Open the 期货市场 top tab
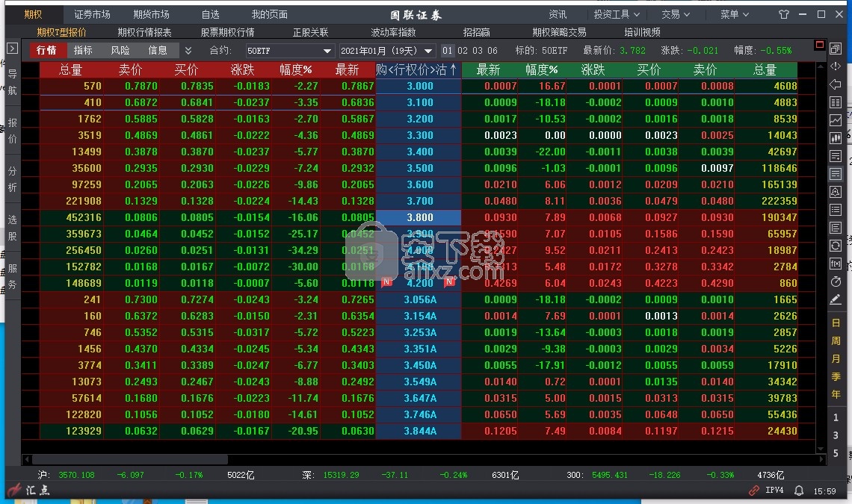 151,14
